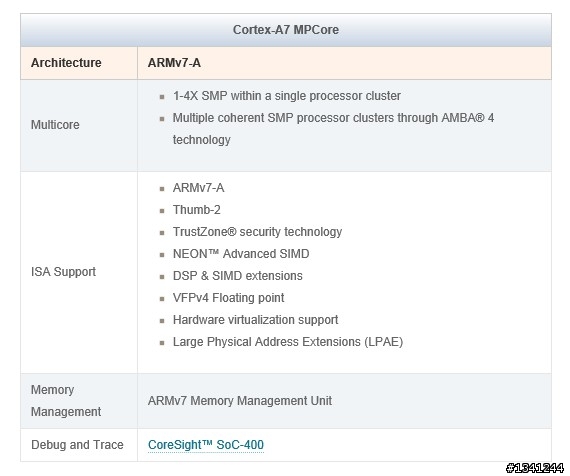Select the Memory Management row label

pyautogui.click(x=66, y=401)
